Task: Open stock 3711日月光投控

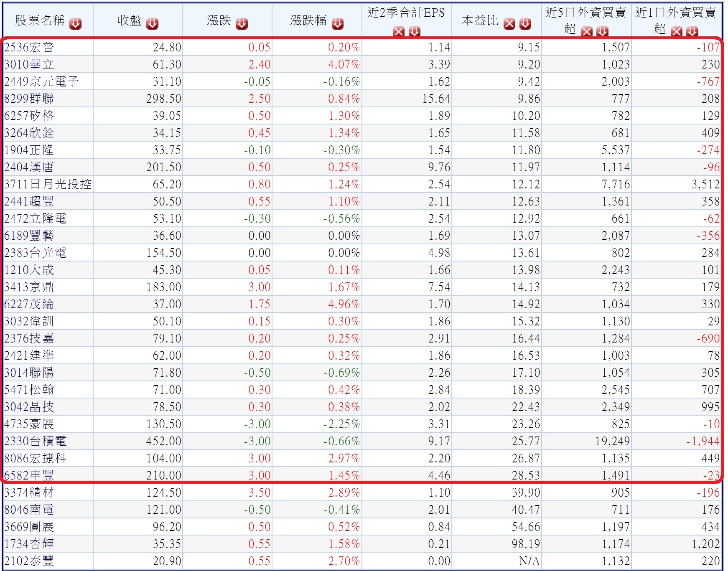Action: point(48,184)
